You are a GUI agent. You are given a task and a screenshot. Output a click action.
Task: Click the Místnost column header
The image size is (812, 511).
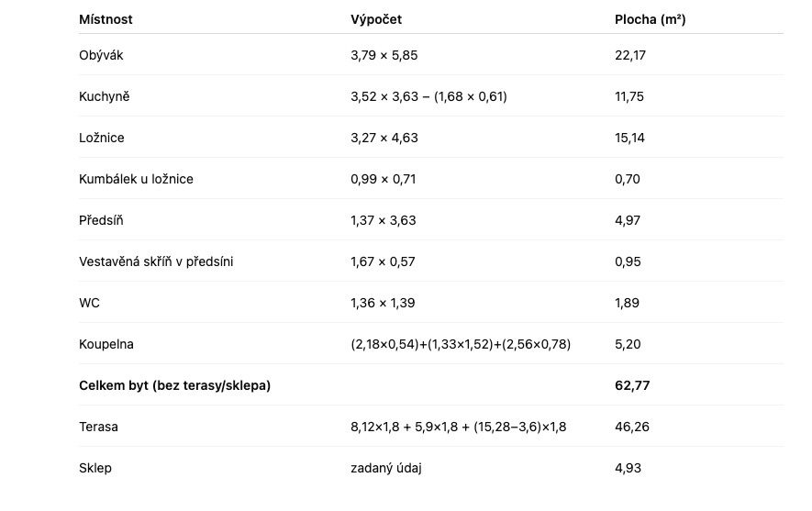(106, 19)
